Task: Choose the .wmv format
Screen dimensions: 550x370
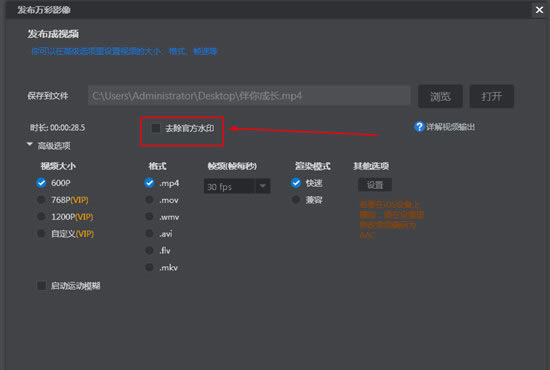Action: [149, 216]
